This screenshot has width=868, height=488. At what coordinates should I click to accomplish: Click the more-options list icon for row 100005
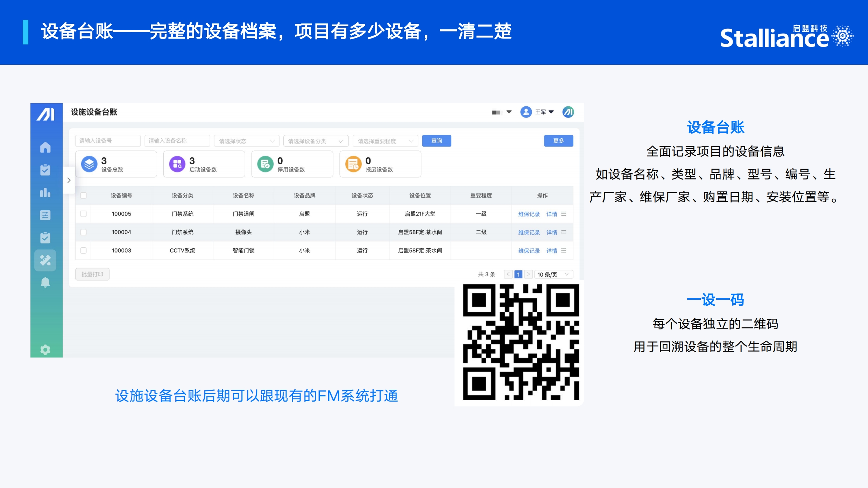coord(563,214)
